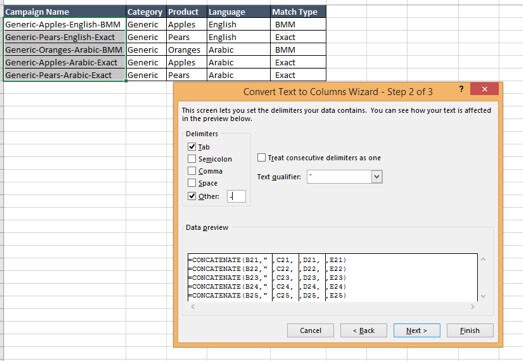Click the first CONCATENATE(B21 preview line
Viewport: 523px width, 361px height.
pyautogui.click(x=228, y=260)
